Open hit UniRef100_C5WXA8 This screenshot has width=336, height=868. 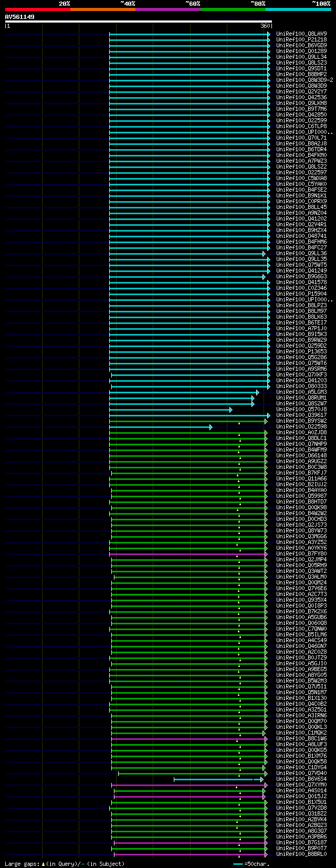coord(301,178)
